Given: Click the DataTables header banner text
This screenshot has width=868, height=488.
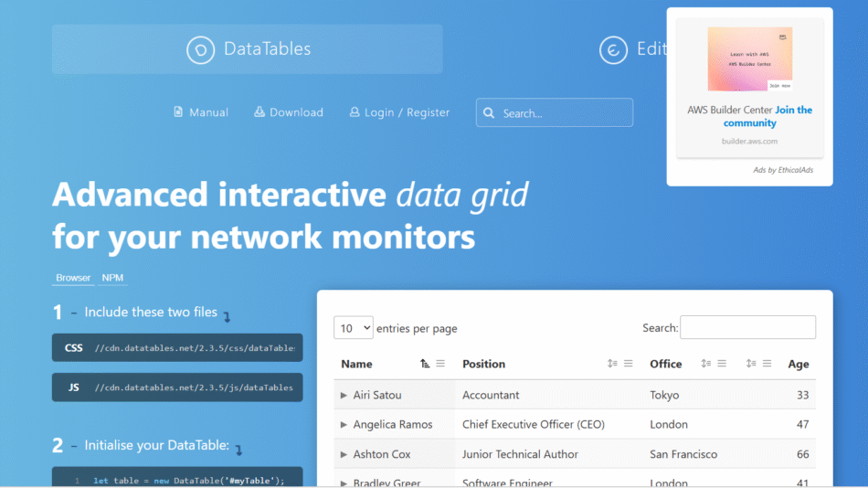Looking at the screenshot, I should coord(268,48).
